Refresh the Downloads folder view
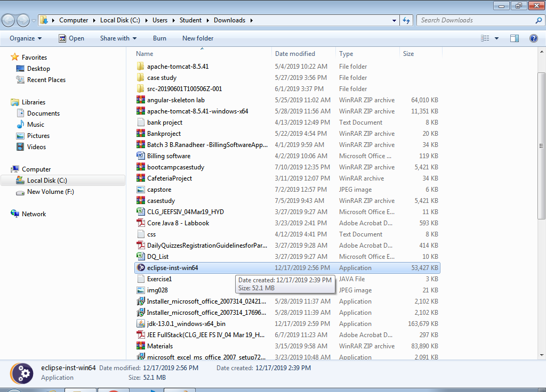The width and height of the screenshot is (546, 392). click(x=406, y=21)
